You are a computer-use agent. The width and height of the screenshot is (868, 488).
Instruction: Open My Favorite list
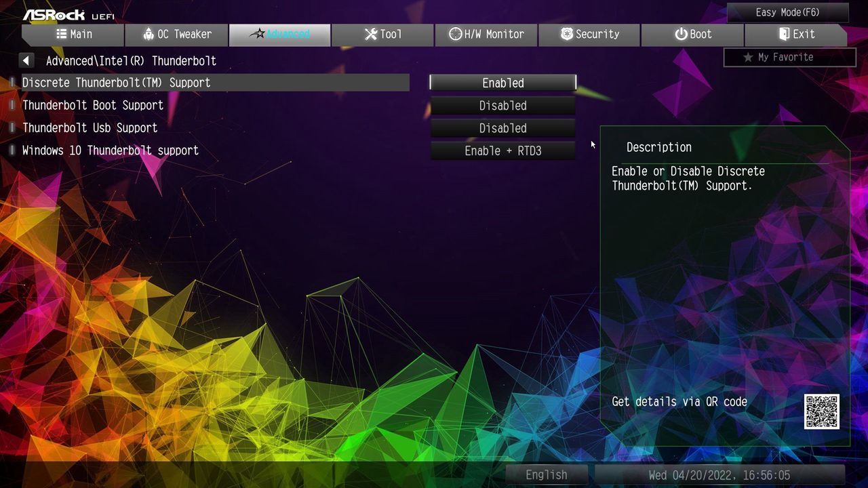[790, 57]
